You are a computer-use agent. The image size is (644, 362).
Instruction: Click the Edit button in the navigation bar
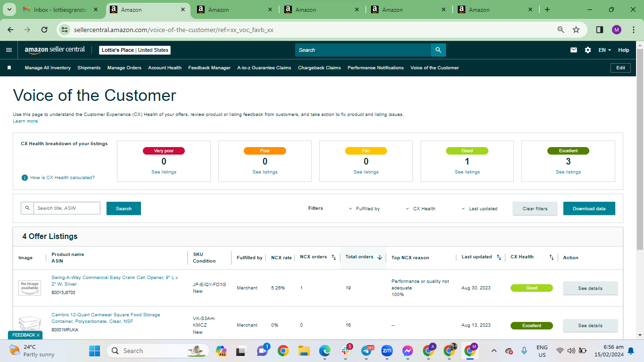(621, 68)
